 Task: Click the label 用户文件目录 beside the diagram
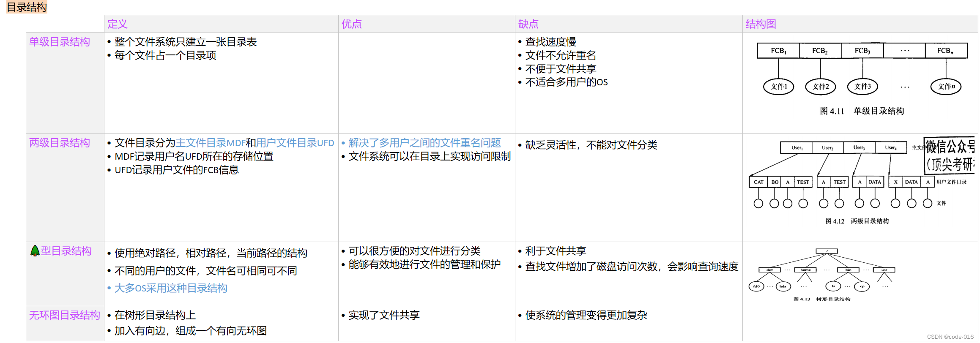pyautogui.click(x=951, y=182)
